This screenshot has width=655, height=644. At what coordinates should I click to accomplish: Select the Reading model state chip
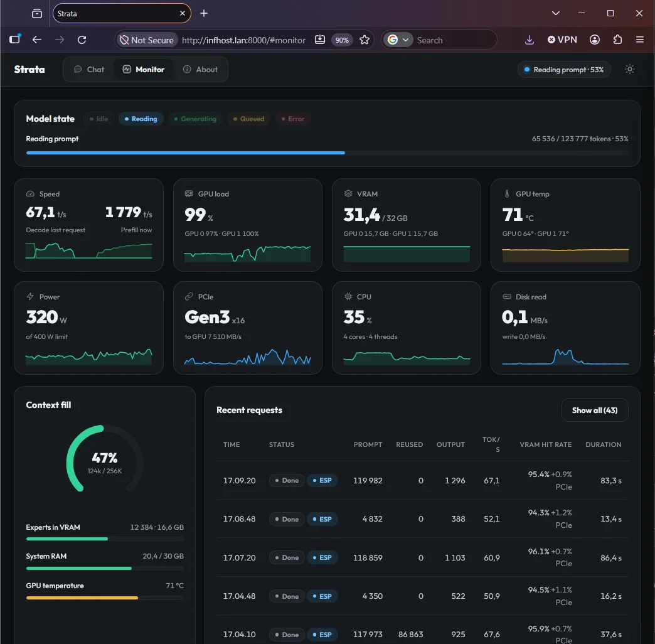tap(141, 119)
